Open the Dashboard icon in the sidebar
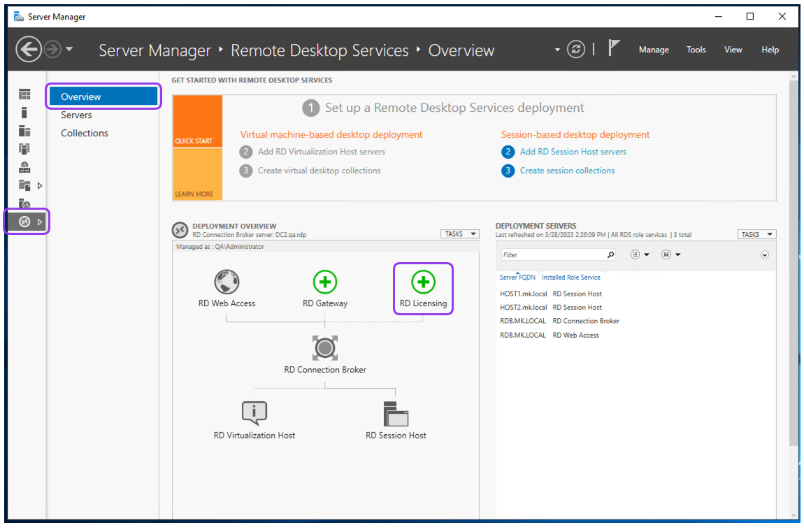 coord(24,94)
